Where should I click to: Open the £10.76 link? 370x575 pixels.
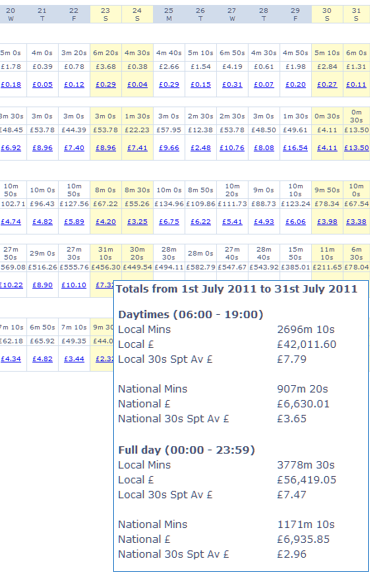tap(232, 148)
